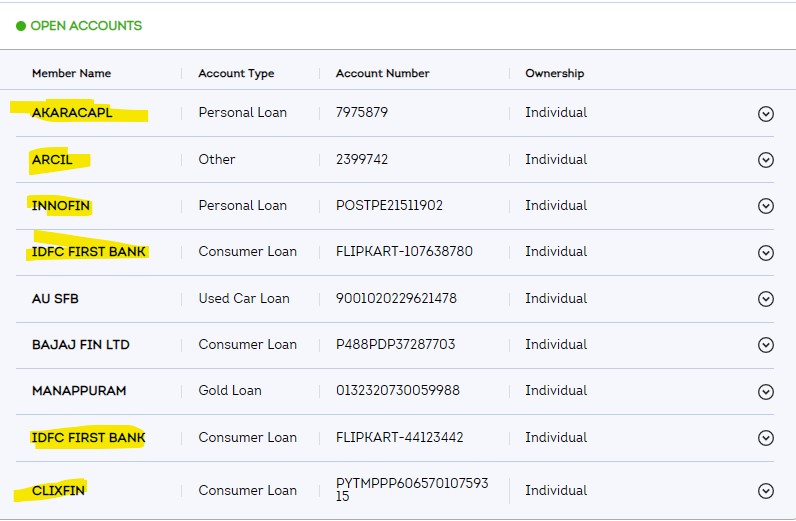Screen dimensions: 796x521
Task: Expand the FLIPKART-107638780 account chevron
Action: 766,253
